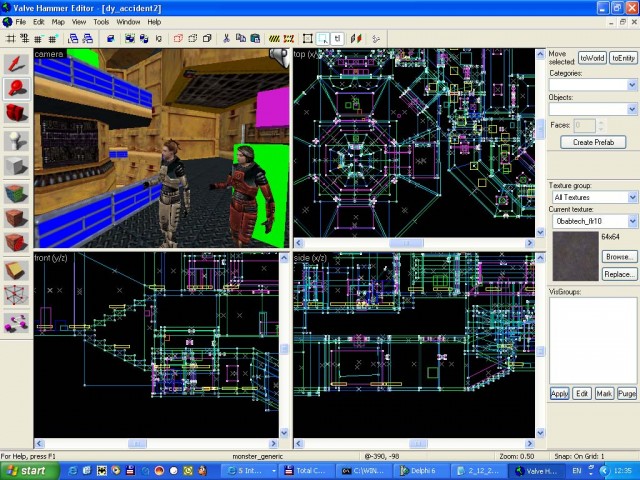Choose the Vertex manipulation tool
640x480 pixels.
point(16,296)
